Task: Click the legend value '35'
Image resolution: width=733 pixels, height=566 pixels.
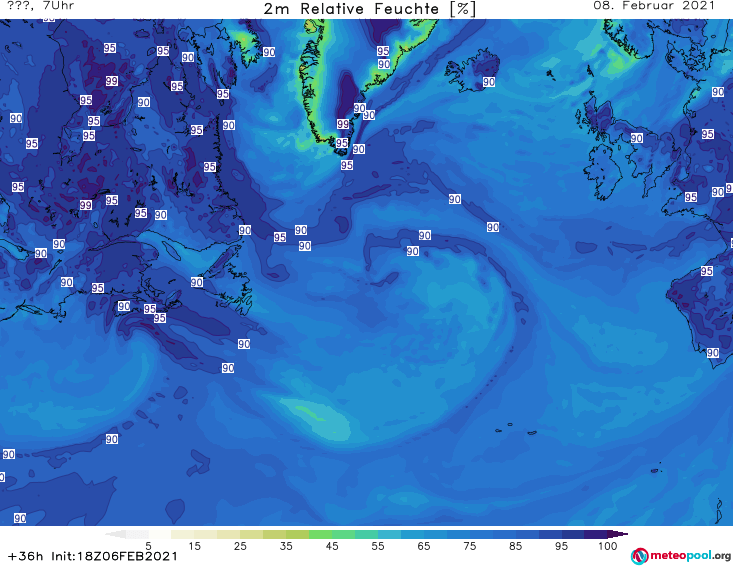Action: point(286,546)
